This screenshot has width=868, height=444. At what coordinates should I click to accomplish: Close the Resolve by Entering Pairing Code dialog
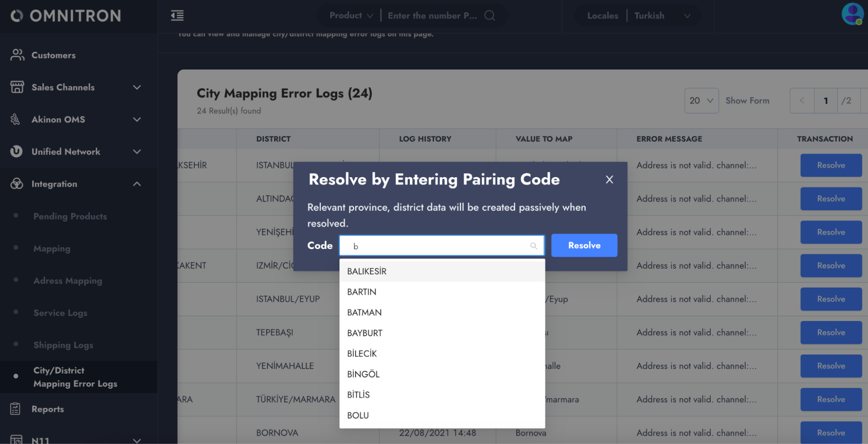(x=609, y=179)
